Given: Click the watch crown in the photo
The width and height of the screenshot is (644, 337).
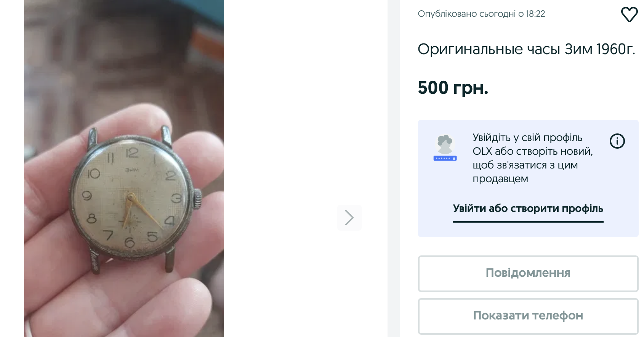Looking at the screenshot, I should tap(198, 199).
